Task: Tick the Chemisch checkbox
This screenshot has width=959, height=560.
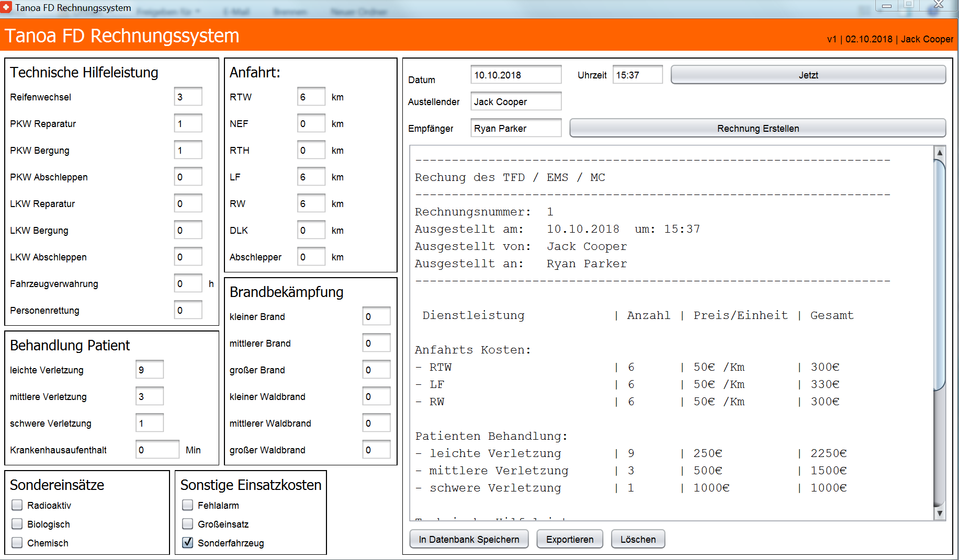Action: tap(17, 543)
